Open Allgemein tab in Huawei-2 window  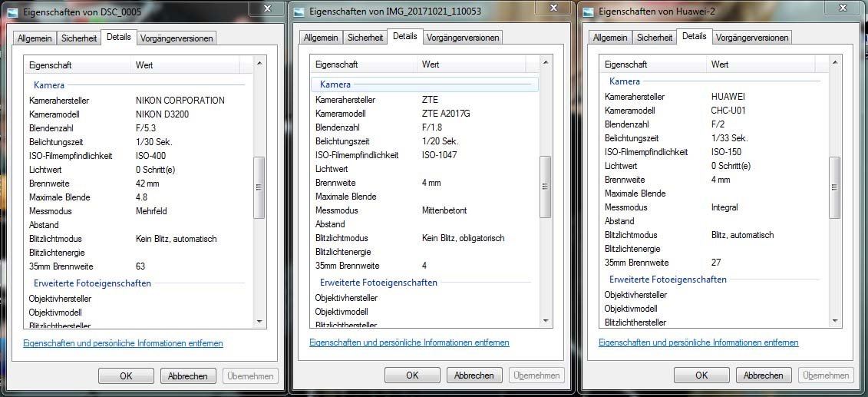pos(611,38)
